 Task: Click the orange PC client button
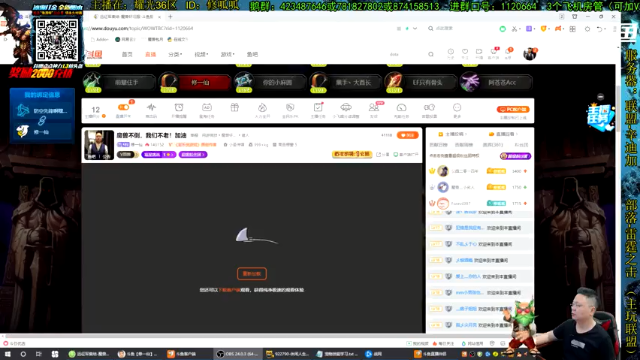[x=513, y=109]
